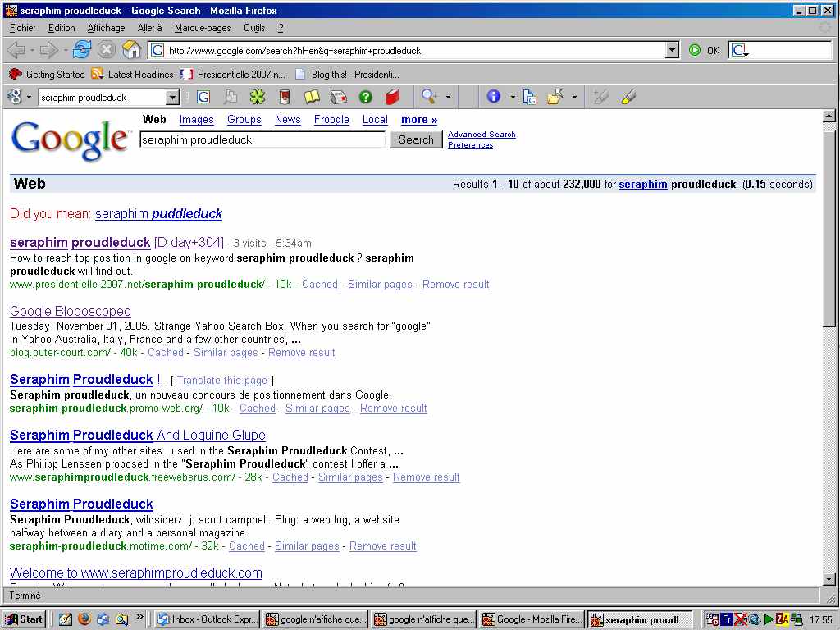Click the blue info page icon
Screen dimensions: 840x630
(493, 97)
